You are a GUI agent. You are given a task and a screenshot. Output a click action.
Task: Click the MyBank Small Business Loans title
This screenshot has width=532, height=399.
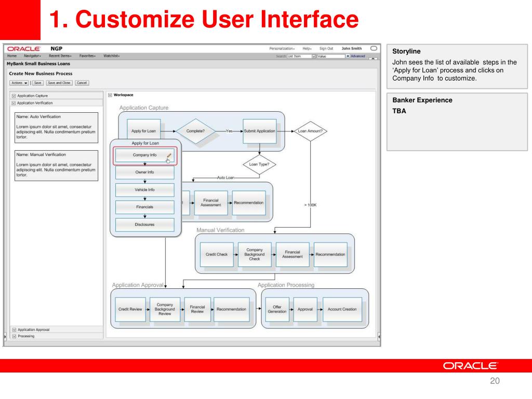38,64
